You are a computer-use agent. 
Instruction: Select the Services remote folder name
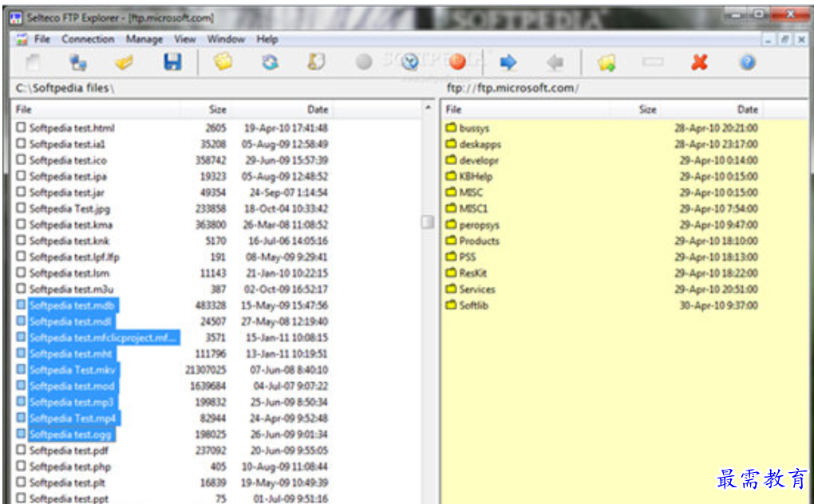(x=477, y=289)
